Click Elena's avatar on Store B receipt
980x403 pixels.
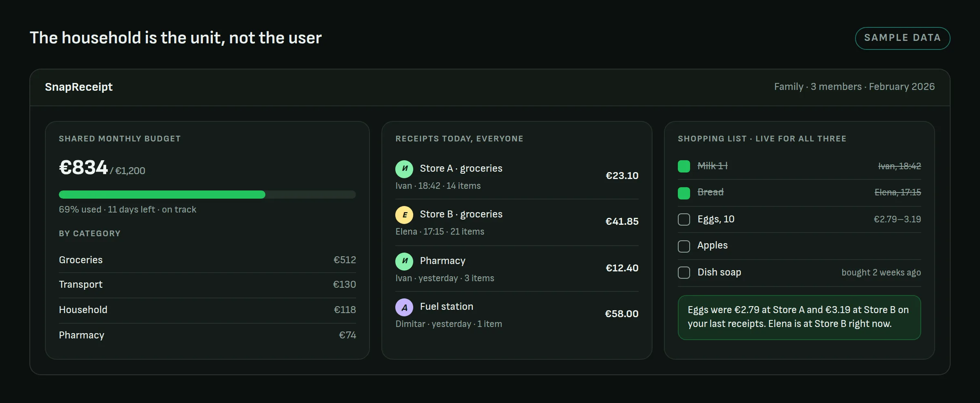point(404,215)
